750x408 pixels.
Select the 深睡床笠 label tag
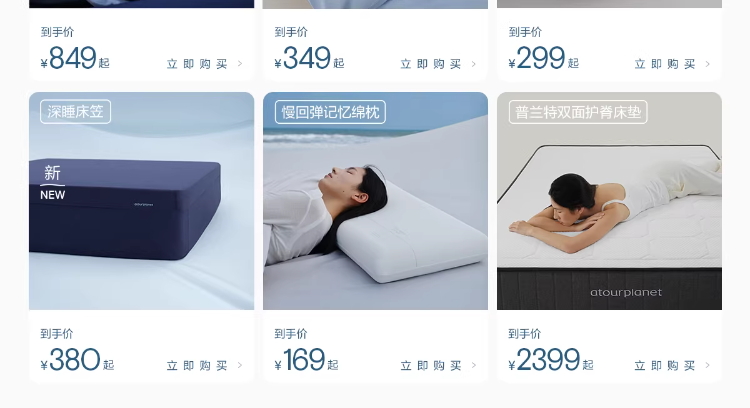(x=76, y=111)
